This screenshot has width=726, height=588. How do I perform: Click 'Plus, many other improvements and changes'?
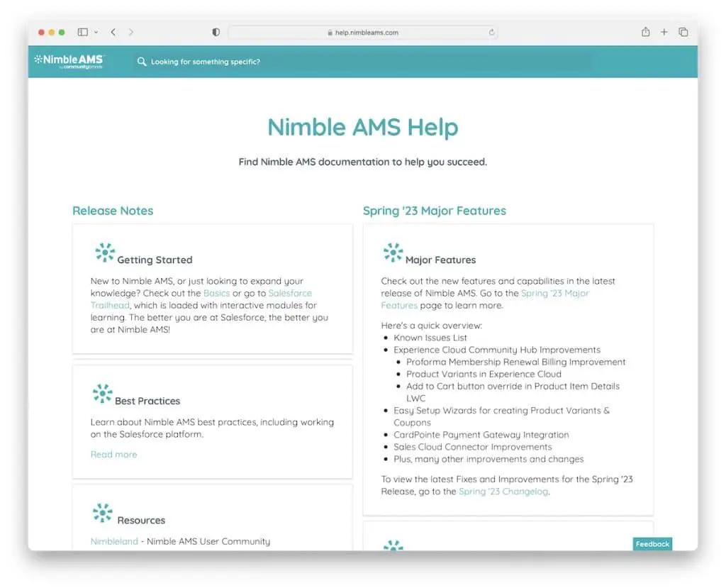[x=488, y=459]
